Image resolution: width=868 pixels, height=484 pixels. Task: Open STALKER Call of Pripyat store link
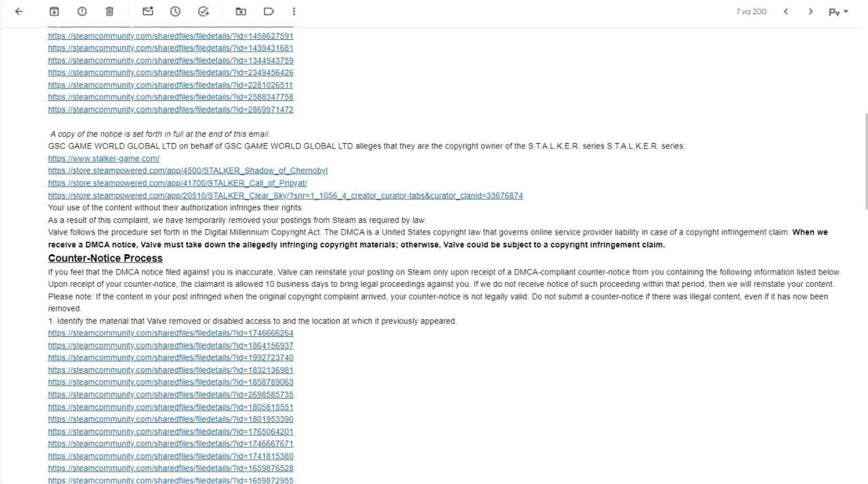(178, 183)
